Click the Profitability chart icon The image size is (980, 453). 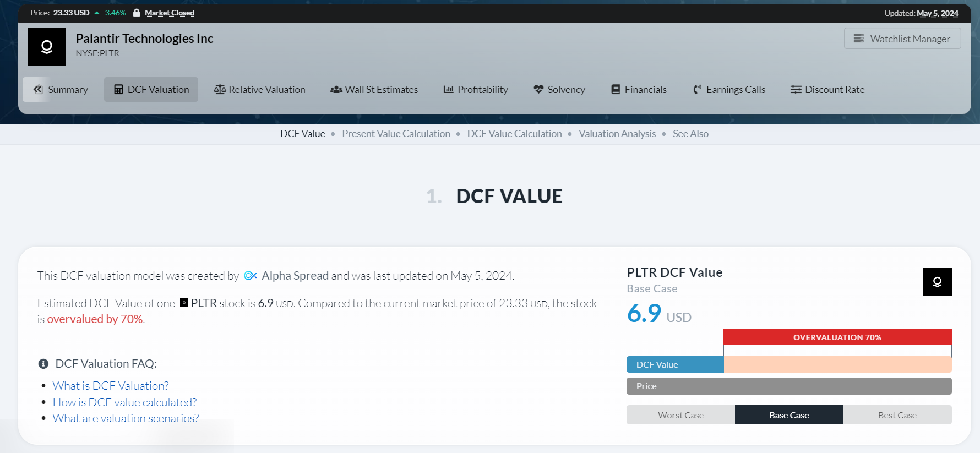449,90
